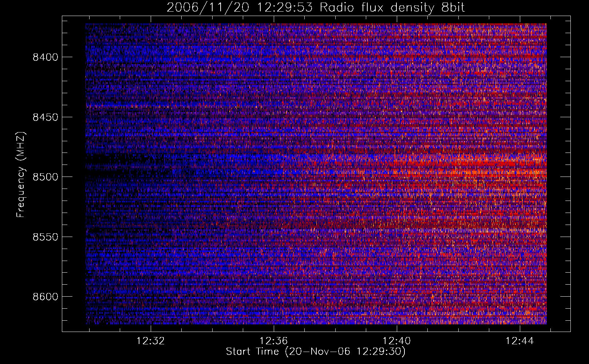Click the 12:44 time tick label
Viewport: 589px width, 364px height.
pyautogui.click(x=520, y=341)
